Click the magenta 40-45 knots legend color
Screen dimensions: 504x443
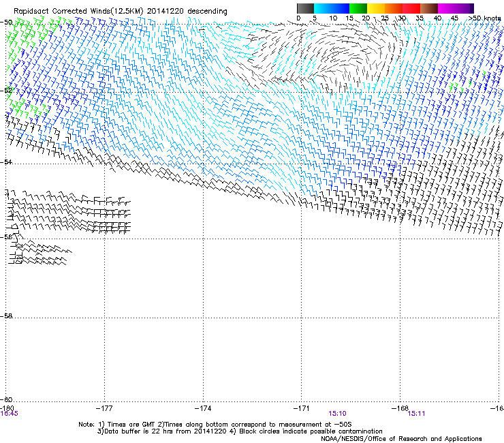click(x=447, y=8)
